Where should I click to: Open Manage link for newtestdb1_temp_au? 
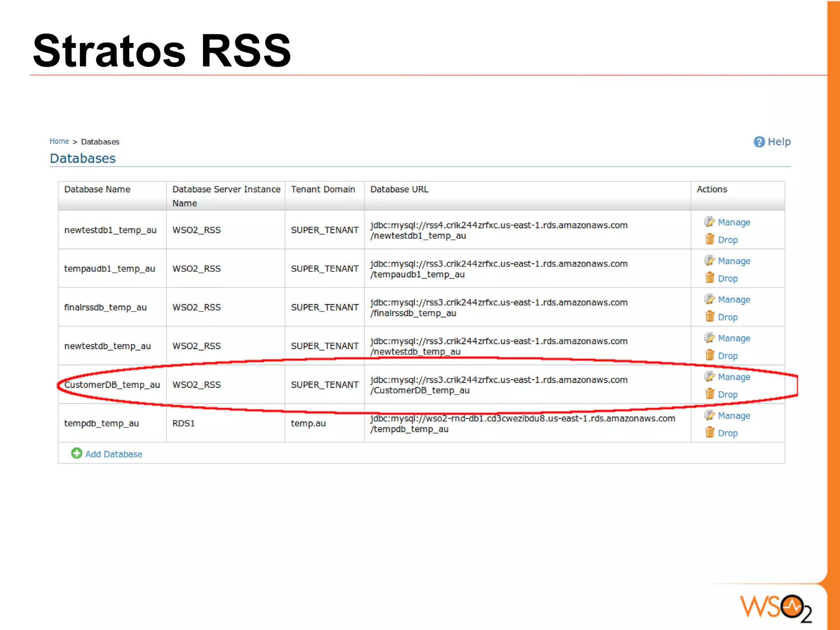[x=734, y=222]
